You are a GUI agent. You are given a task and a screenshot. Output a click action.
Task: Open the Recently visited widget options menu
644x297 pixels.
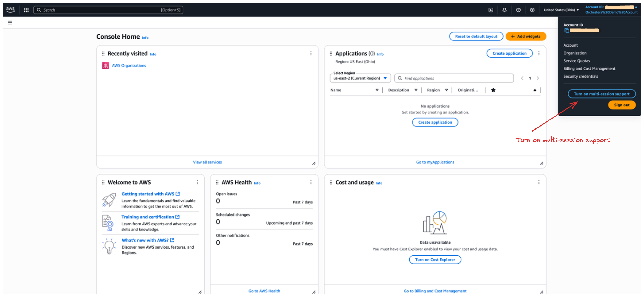tap(311, 53)
